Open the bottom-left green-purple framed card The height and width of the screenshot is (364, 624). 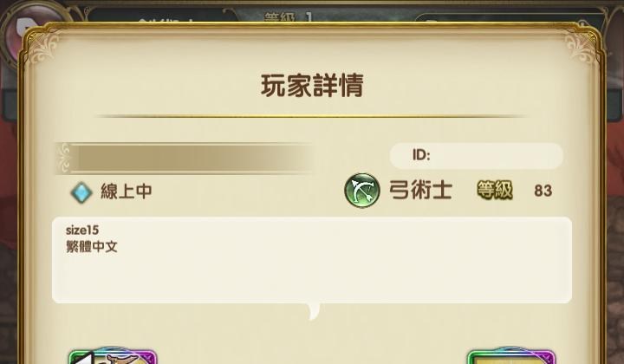click(x=113, y=356)
